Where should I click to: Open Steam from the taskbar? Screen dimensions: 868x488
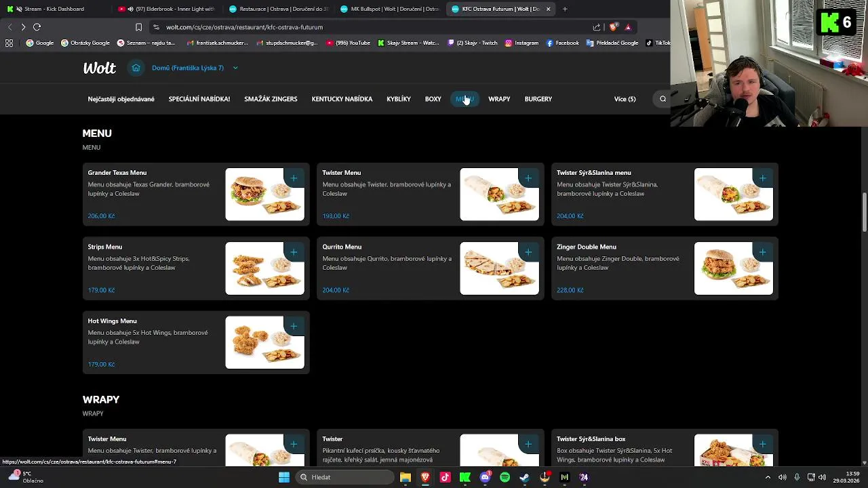point(524,477)
